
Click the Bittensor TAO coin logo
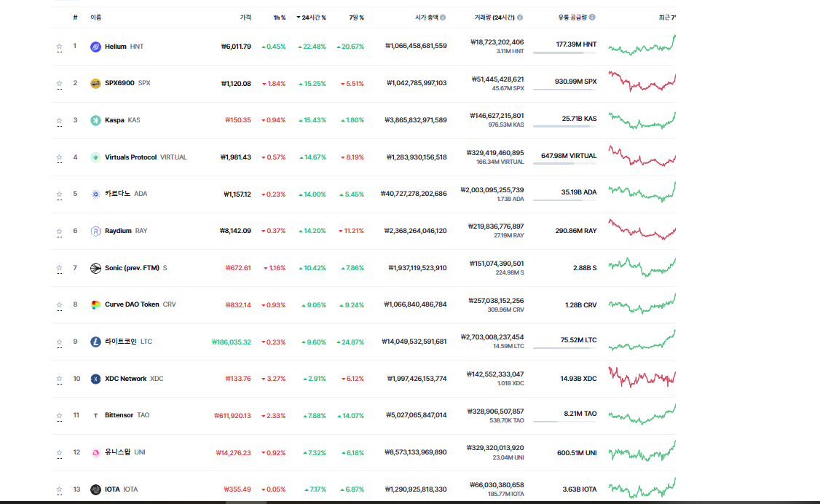(x=95, y=416)
